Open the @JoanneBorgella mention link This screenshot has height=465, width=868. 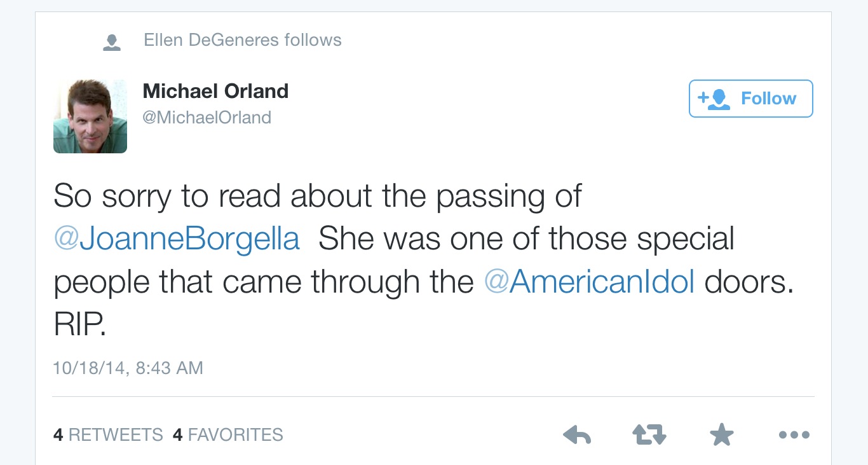pyautogui.click(x=177, y=239)
